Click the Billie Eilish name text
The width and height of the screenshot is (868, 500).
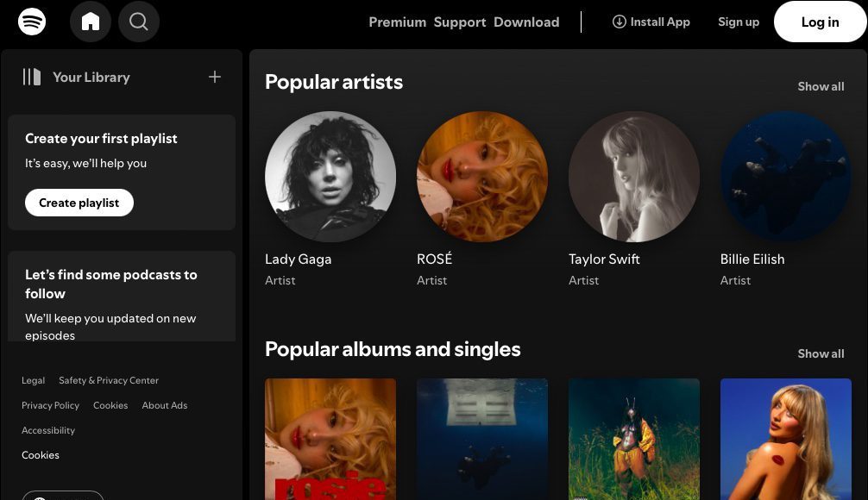(x=752, y=259)
